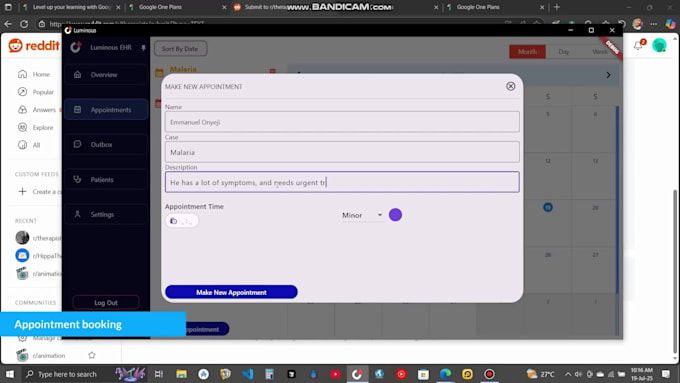
Task: Open the Minor severity dropdown
Action: click(362, 215)
